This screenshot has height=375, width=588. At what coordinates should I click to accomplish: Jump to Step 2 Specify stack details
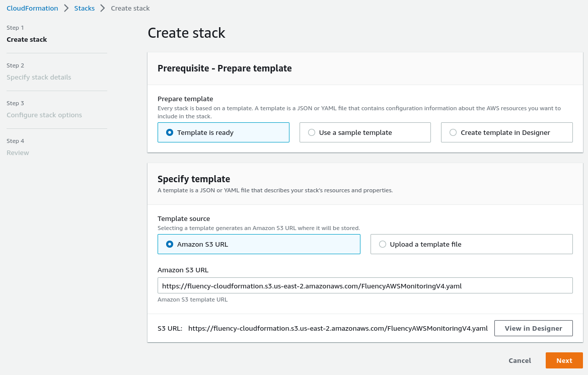[39, 77]
